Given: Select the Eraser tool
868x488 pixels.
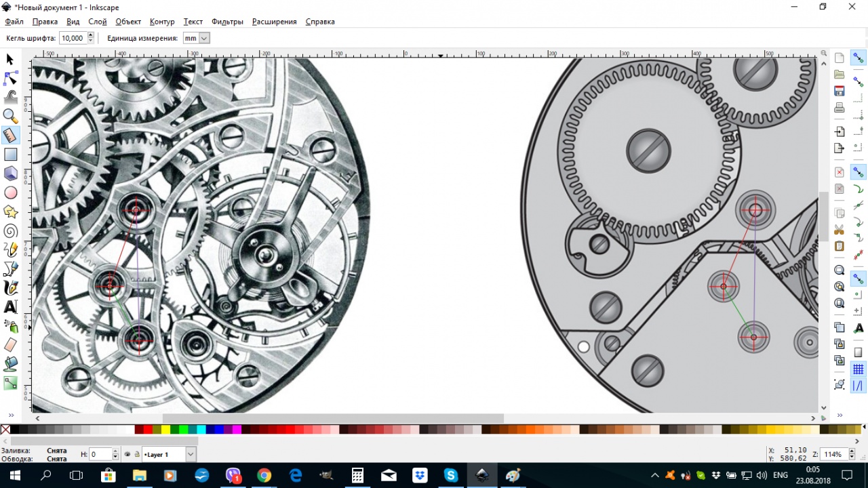Looking at the screenshot, I should tap(10, 345).
